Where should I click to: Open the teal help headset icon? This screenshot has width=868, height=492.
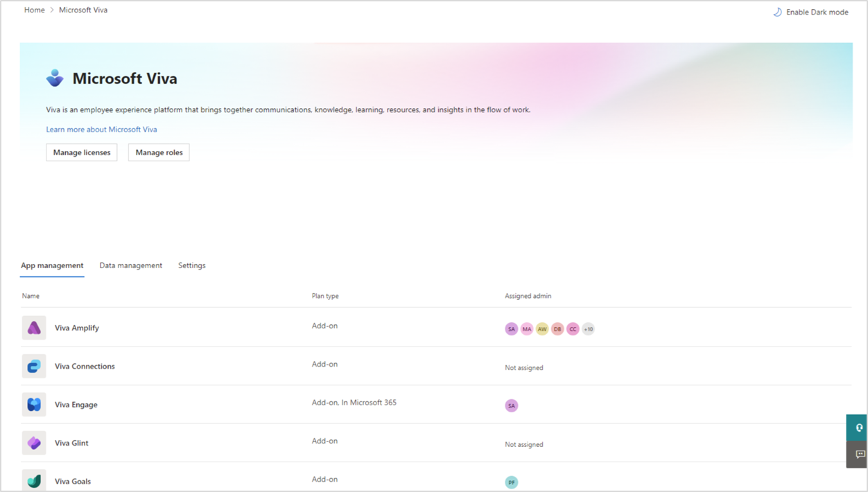pos(859,428)
